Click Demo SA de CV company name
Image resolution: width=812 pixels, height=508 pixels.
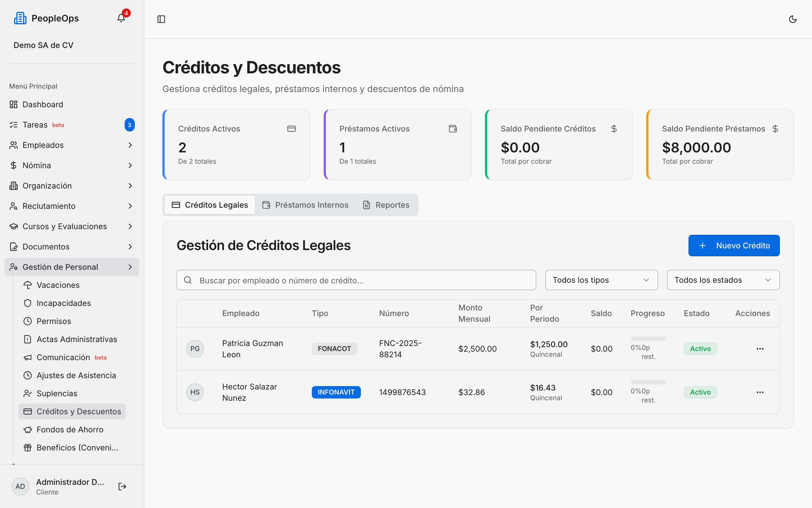pyautogui.click(x=43, y=45)
